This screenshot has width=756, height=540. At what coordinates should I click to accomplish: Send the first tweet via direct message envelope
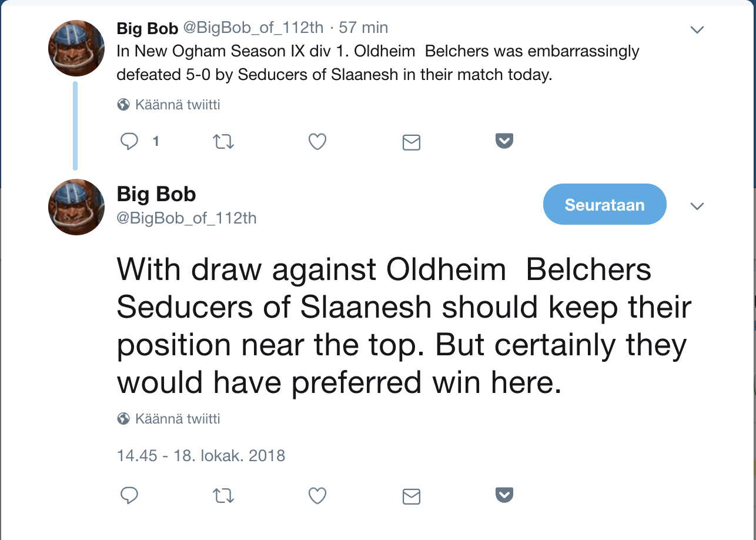(x=412, y=142)
